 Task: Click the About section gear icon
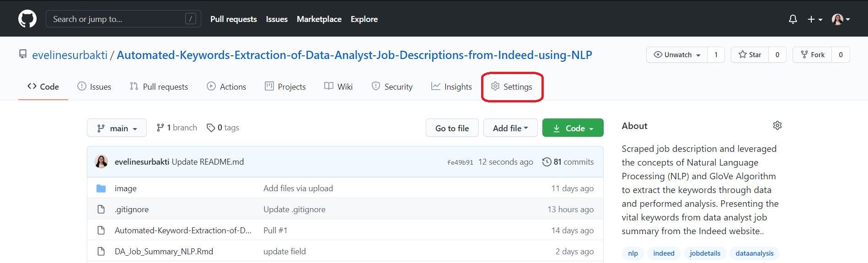777,125
